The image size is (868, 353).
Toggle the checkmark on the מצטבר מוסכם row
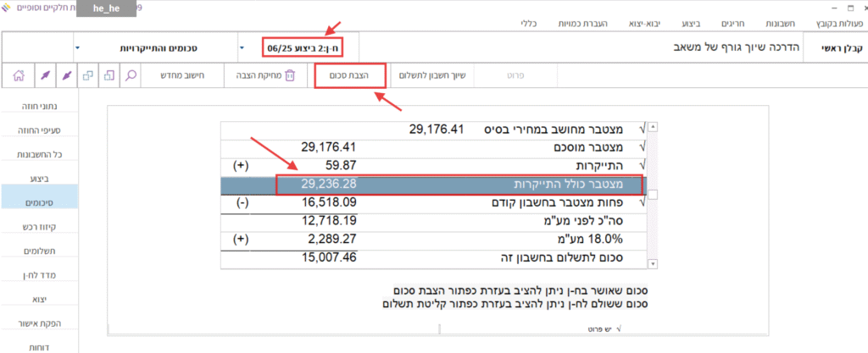(x=642, y=147)
